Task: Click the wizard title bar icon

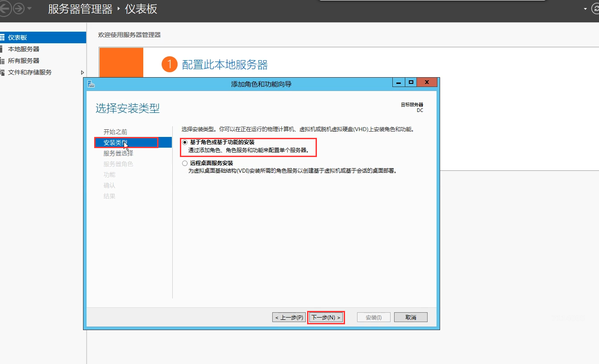Action: coord(91,83)
